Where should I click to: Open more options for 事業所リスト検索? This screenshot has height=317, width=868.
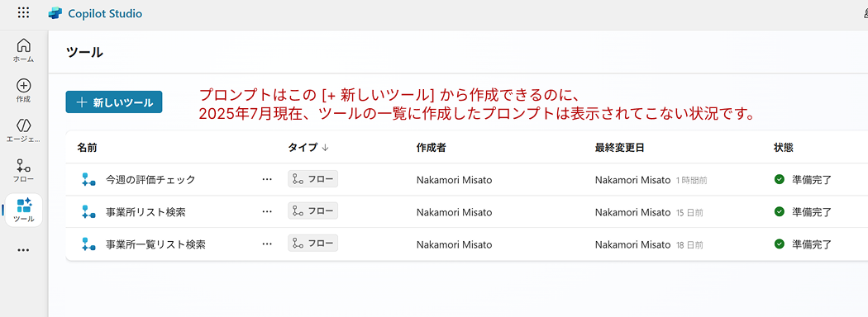pyautogui.click(x=267, y=211)
